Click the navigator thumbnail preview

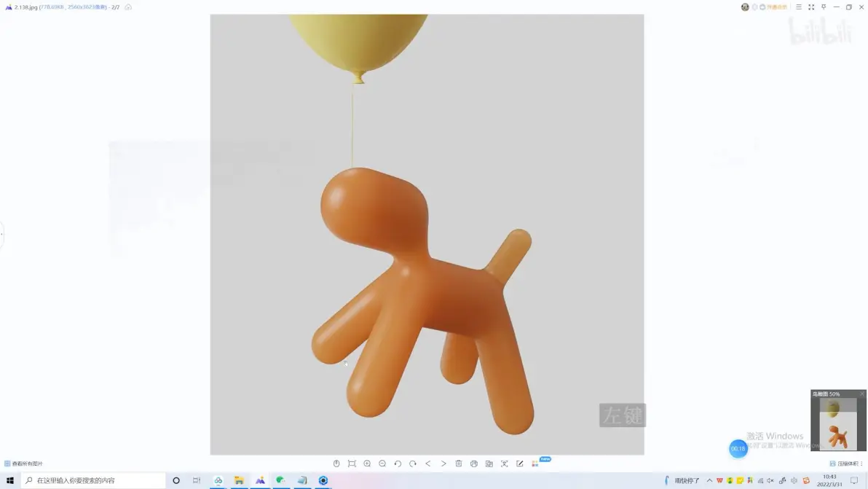(837, 423)
